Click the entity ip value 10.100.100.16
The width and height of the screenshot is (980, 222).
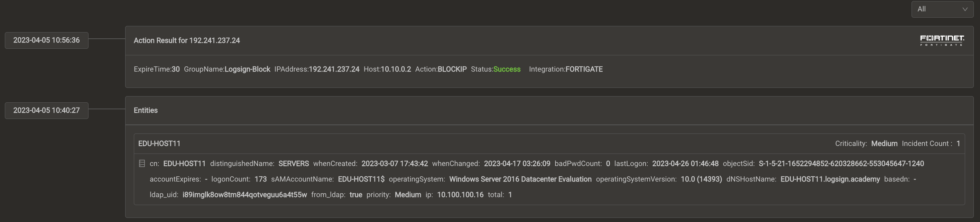click(460, 195)
